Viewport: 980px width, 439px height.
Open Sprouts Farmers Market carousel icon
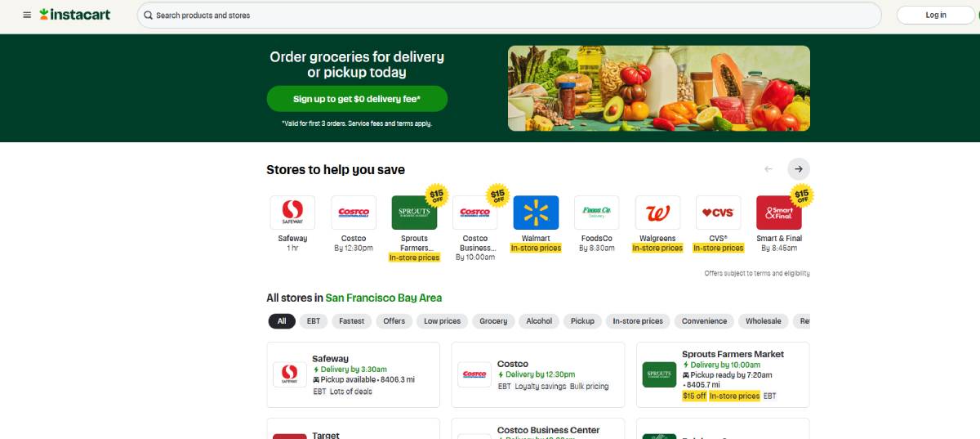click(x=414, y=213)
